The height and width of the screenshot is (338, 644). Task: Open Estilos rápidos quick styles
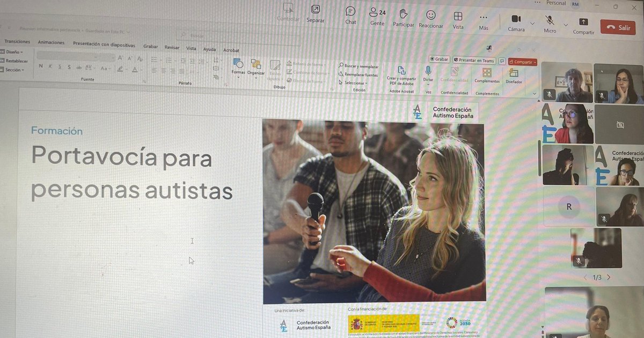(275, 70)
